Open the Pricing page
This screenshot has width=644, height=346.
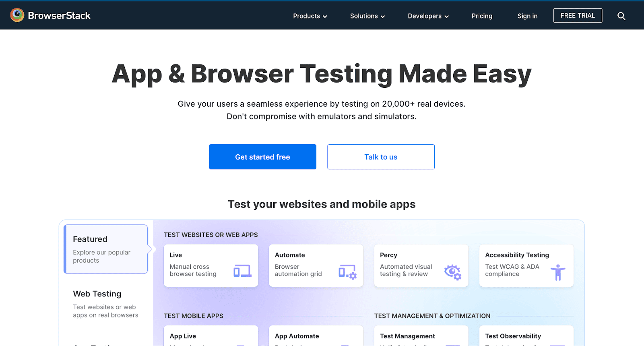click(482, 16)
